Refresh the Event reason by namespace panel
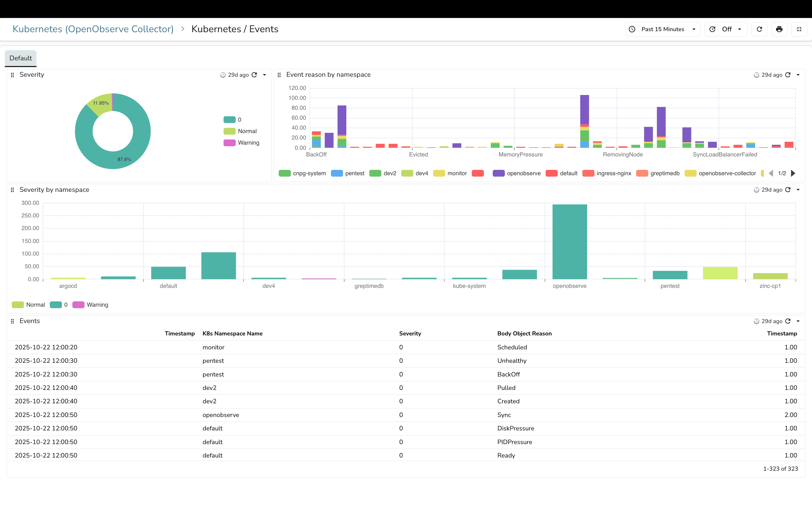The image size is (812, 527). pyautogui.click(x=788, y=75)
